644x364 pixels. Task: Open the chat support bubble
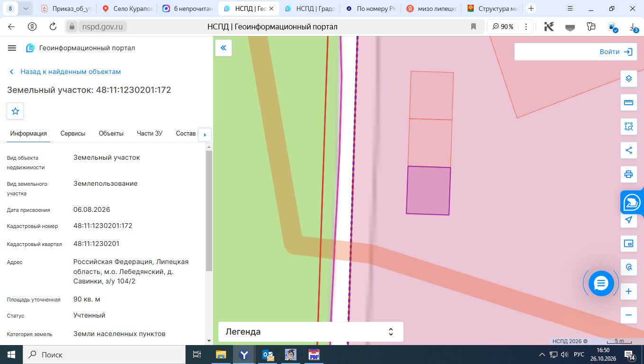pos(601,283)
